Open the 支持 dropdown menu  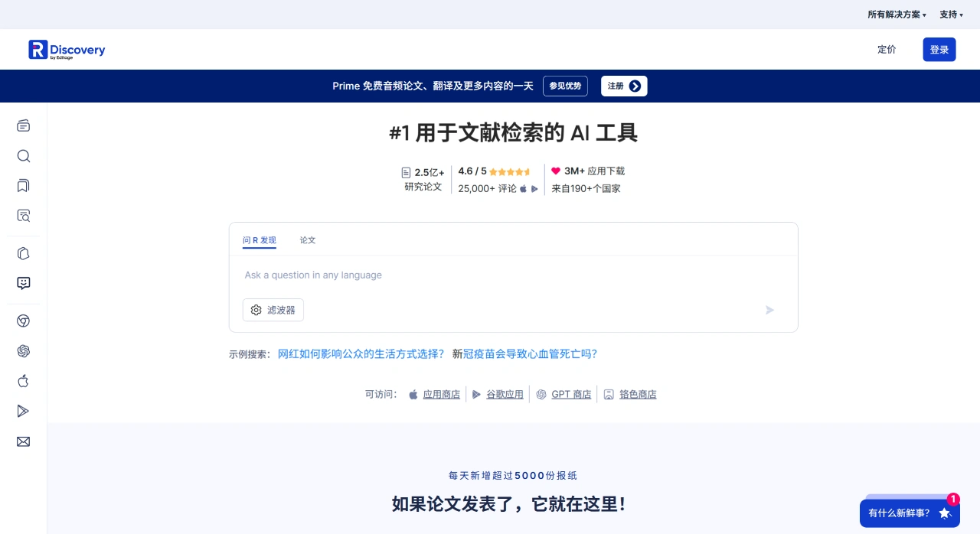[949, 14]
